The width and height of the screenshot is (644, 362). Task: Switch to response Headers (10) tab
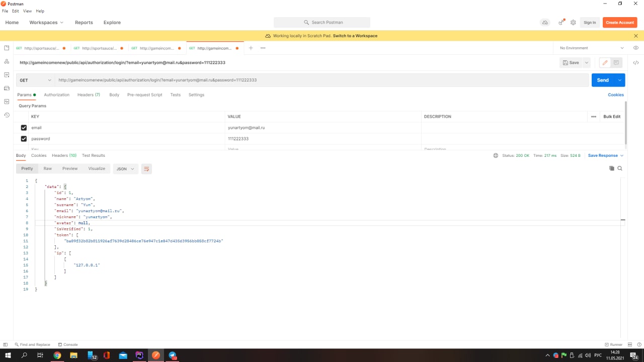(64, 155)
